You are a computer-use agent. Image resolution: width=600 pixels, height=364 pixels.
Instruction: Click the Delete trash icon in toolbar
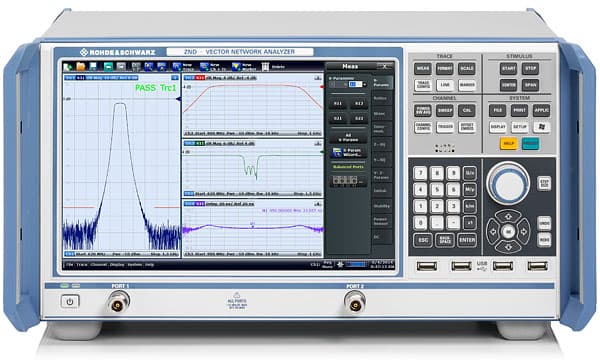pyautogui.click(x=265, y=67)
